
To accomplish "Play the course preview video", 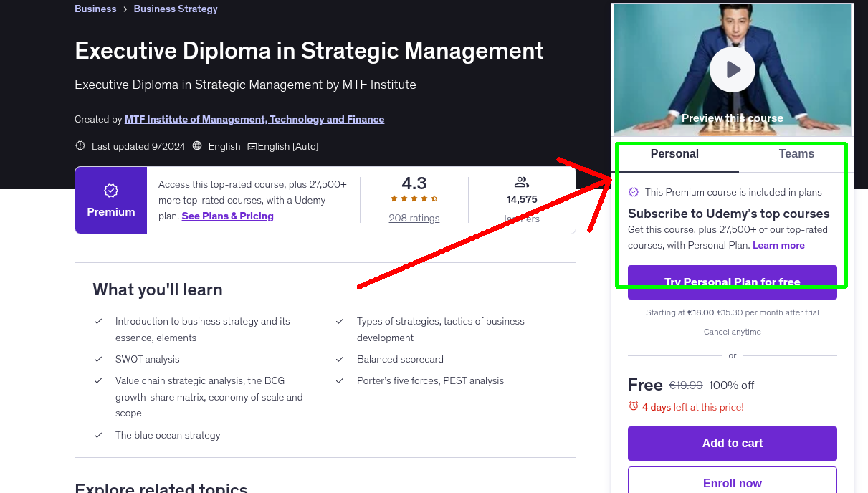I will [x=733, y=70].
